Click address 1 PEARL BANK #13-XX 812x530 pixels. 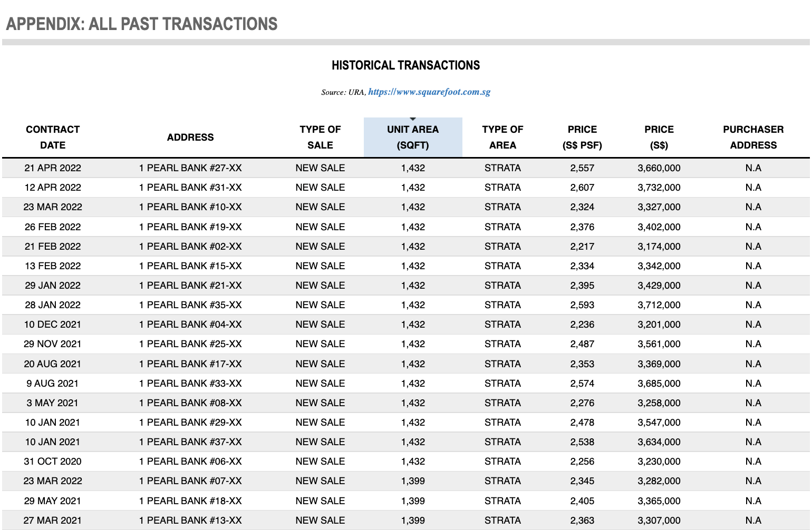190,521
